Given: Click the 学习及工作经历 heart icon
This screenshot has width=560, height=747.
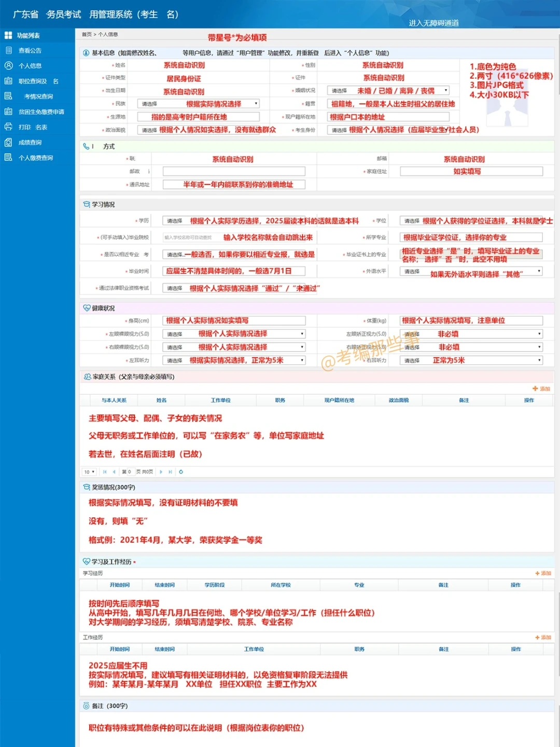Looking at the screenshot, I should point(87,561).
